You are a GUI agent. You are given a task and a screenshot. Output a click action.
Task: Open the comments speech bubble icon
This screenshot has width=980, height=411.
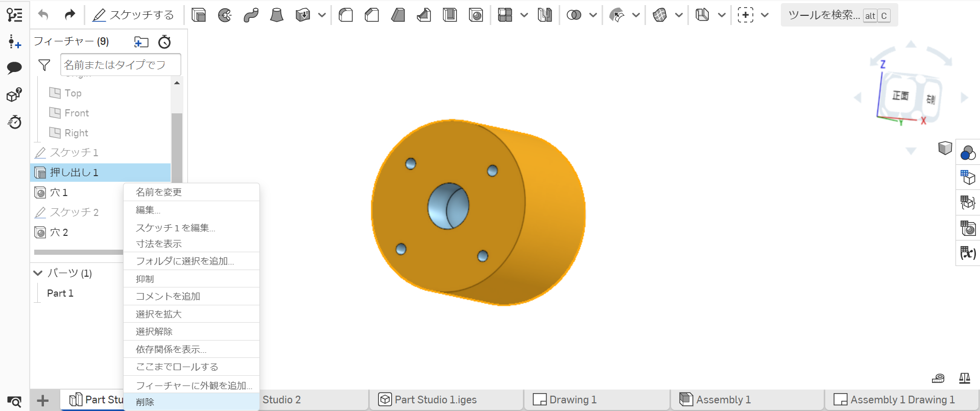[x=14, y=68]
